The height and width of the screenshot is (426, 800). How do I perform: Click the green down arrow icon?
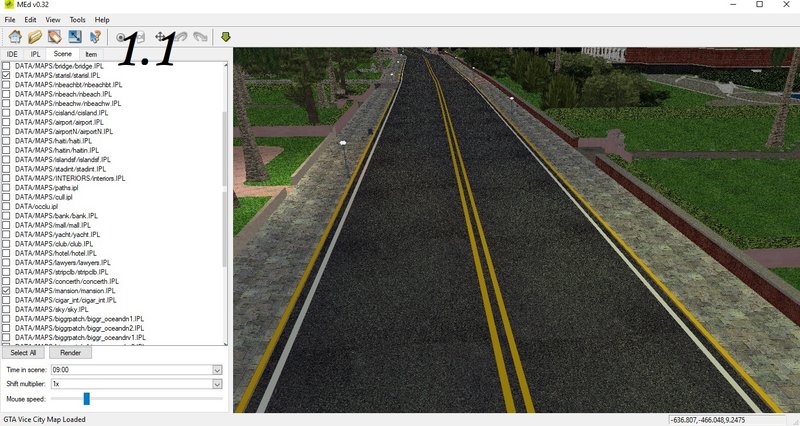pyautogui.click(x=226, y=37)
